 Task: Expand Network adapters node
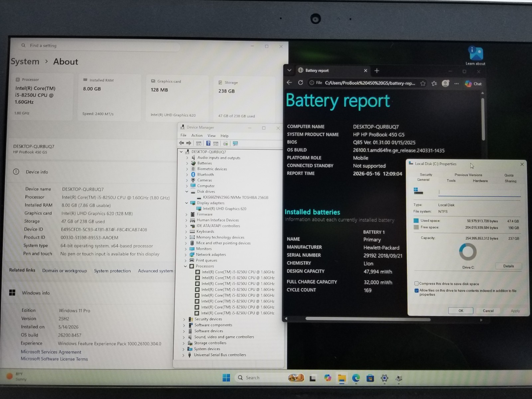coord(186,255)
